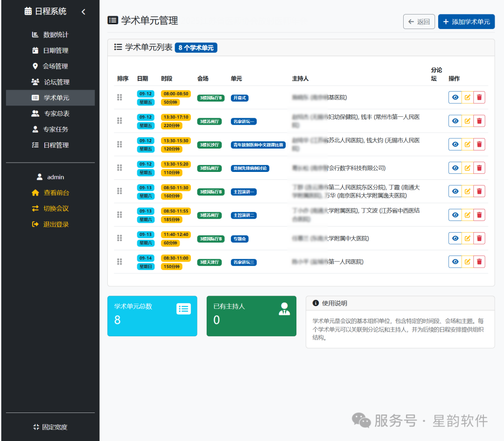Image resolution: width=504 pixels, height=441 pixels.
Task: Click the 日程系统 calendar logo
Action: pyautogui.click(x=28, y=11)
